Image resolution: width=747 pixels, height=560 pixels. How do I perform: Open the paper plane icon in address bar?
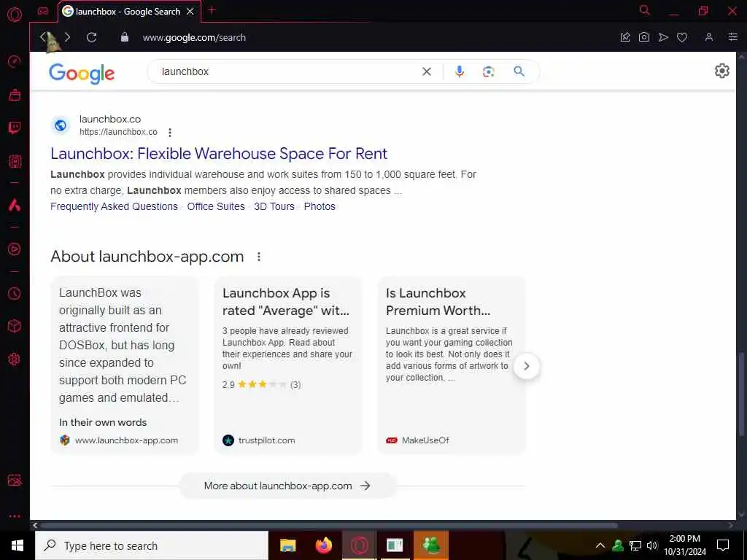pos(663,37)
